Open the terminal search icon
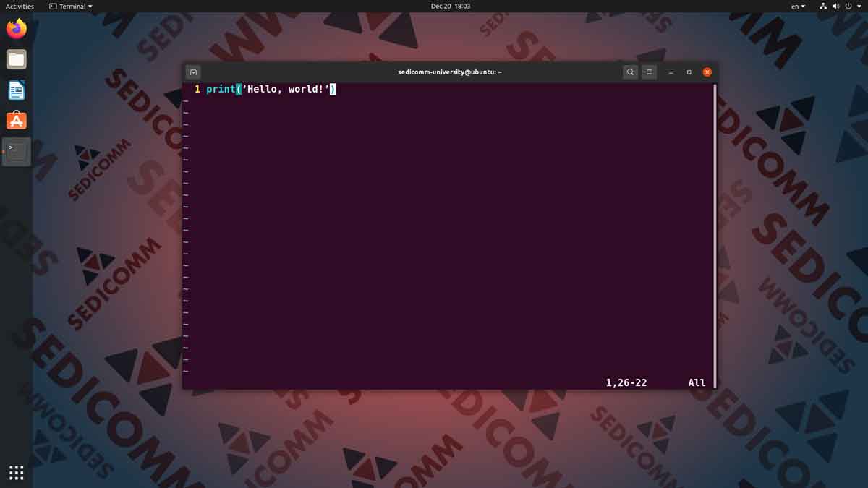Viewport: 868px width, 488px height. (630, 72)
